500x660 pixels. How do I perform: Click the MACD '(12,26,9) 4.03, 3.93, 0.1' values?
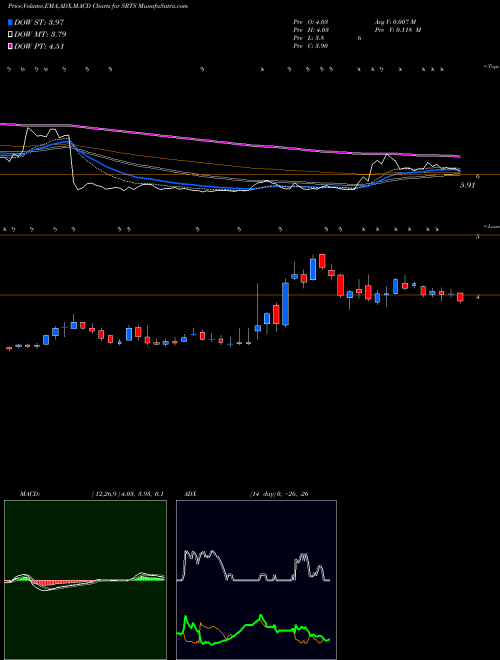tap(128, 494)
